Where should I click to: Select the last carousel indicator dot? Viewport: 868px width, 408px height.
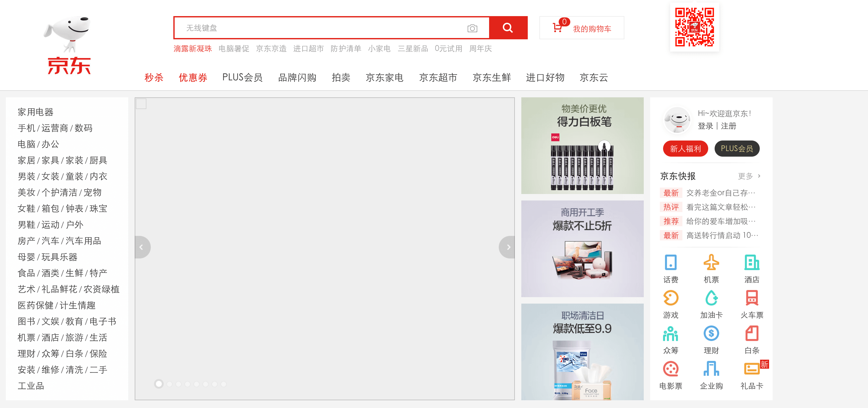coord(223,384)
